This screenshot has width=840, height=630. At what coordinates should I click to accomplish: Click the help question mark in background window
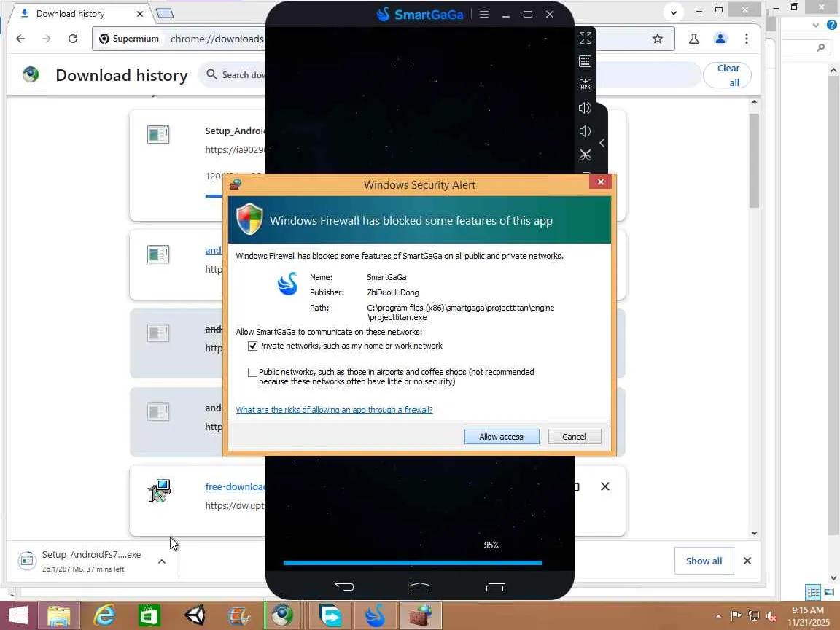click(832, 25)
